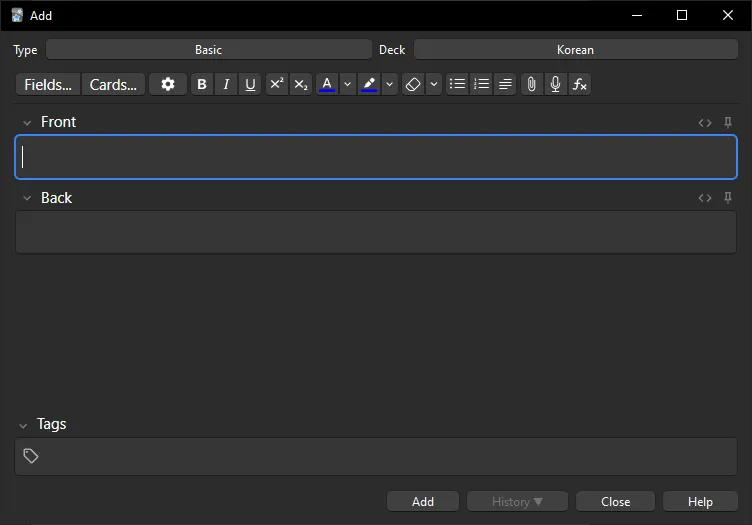This screenshot has height=525, width=752.
Task: Open text color dropdown arrow
Action: click(347, 85)
